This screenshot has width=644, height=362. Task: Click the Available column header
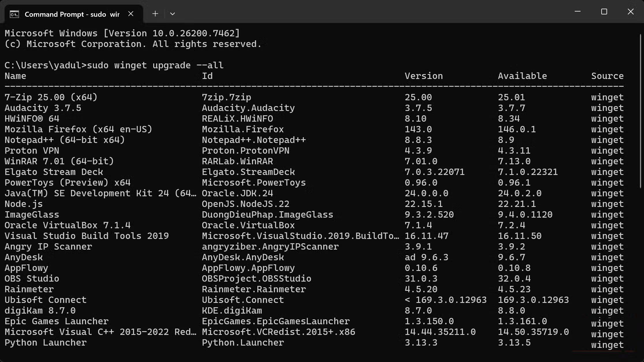pyautogui.click(x=522, y=76)
